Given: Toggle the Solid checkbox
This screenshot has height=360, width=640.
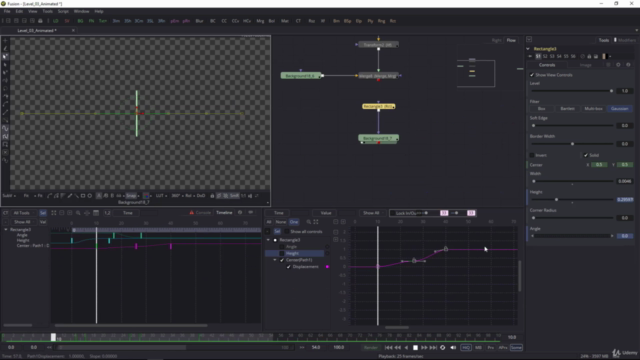Looking at the screenshot, I should (586, 155).
